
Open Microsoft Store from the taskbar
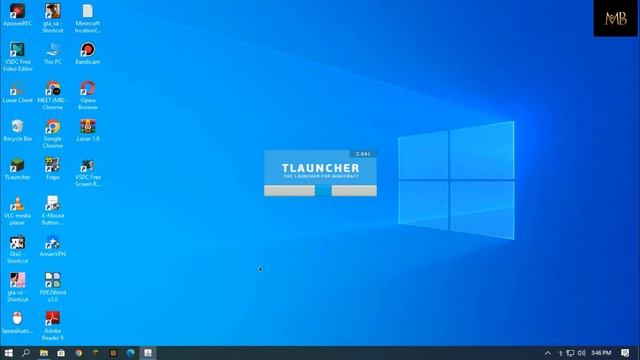61,353
